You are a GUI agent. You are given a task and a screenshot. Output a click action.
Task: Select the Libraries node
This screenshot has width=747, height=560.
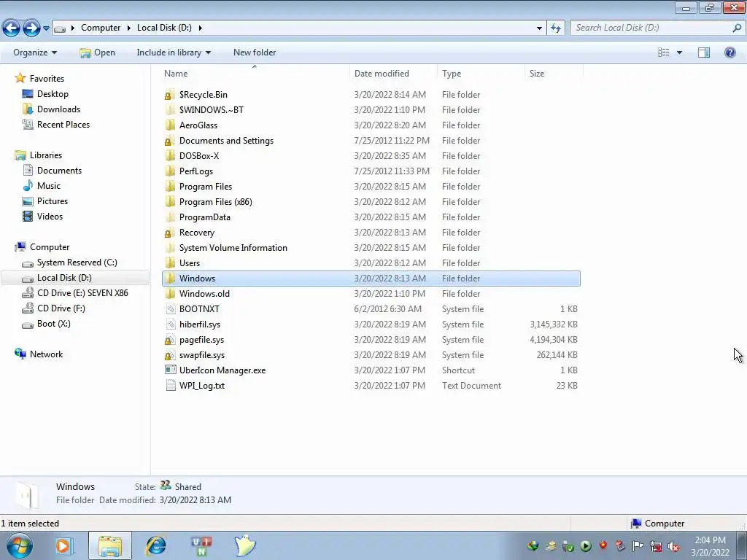pyautogui.click(x=46, y=155)
